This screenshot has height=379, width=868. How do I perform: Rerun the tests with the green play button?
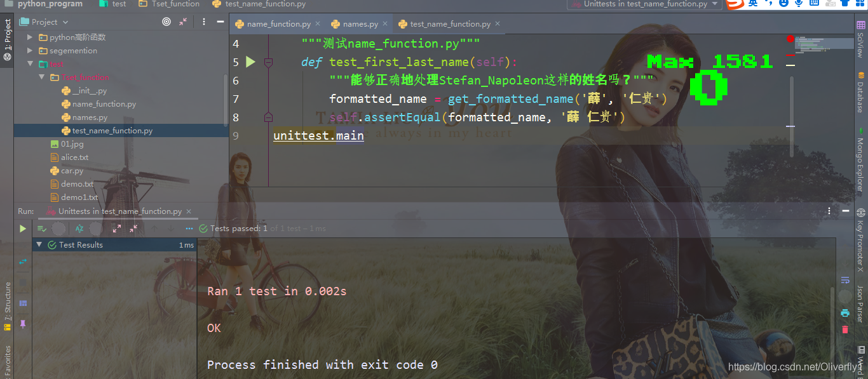tap(23, 229)
